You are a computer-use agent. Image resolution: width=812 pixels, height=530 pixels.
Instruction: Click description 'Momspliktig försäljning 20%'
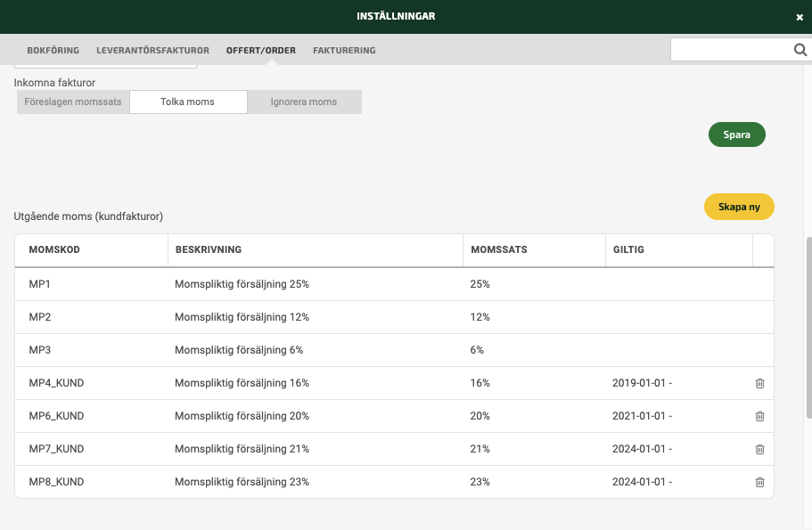coord(242,416)
